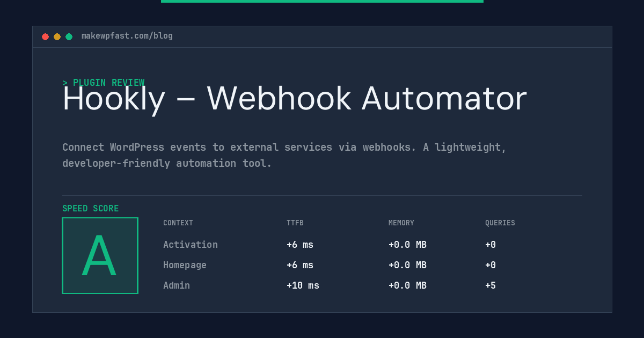
Task: Click the green maximize dot
Action: [69, 36]
